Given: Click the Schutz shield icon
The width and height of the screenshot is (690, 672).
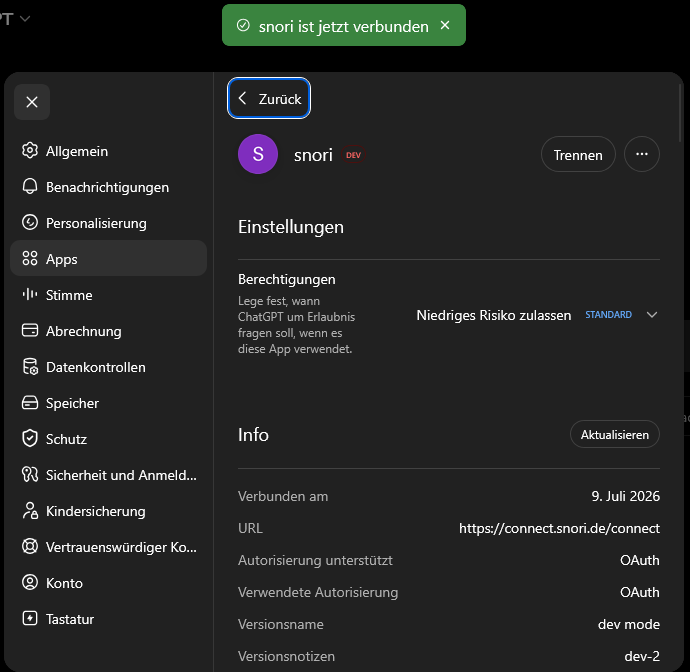Looking at the screenshot, I should 30,438.
